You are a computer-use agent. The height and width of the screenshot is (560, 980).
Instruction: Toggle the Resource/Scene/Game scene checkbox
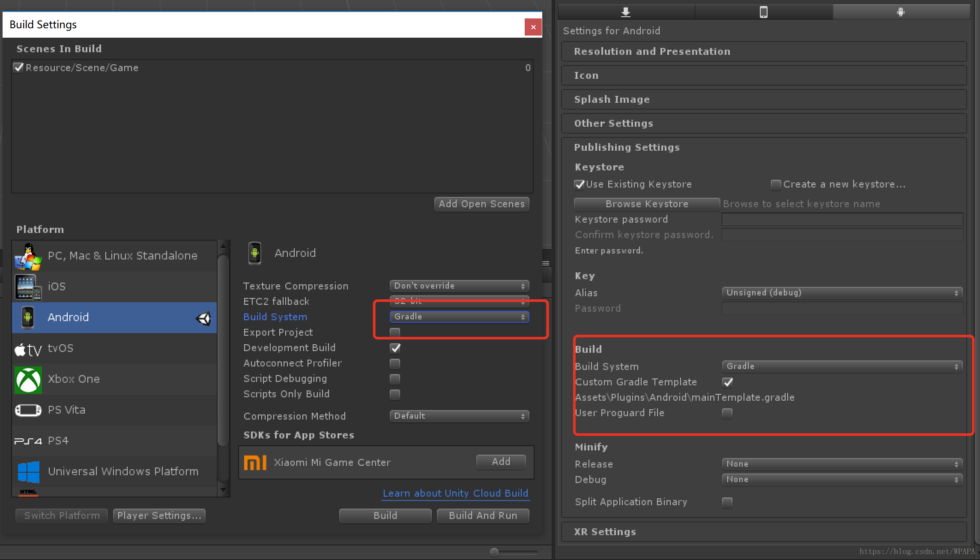18,68
